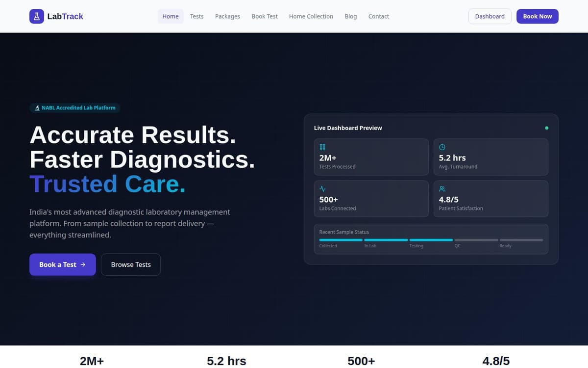Image resolution: width=588 pixels, height=368 pixels.
Task: Click the In Lab progress segment
Action: pyautogui.click(x=386, y=240)
